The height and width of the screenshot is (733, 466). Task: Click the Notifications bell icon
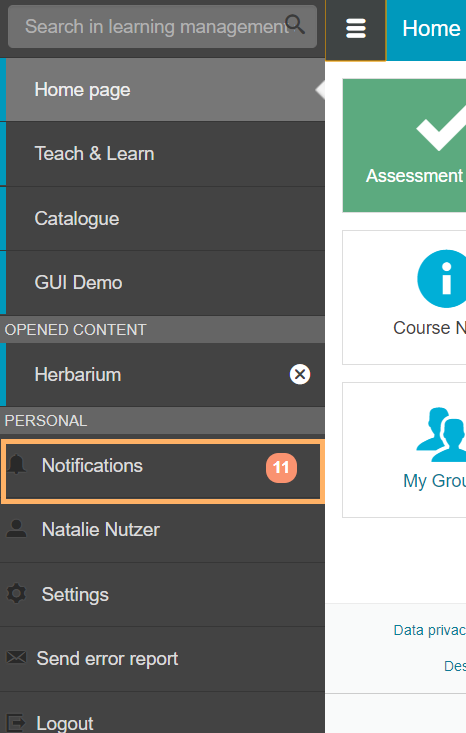[x=17, y=464]
